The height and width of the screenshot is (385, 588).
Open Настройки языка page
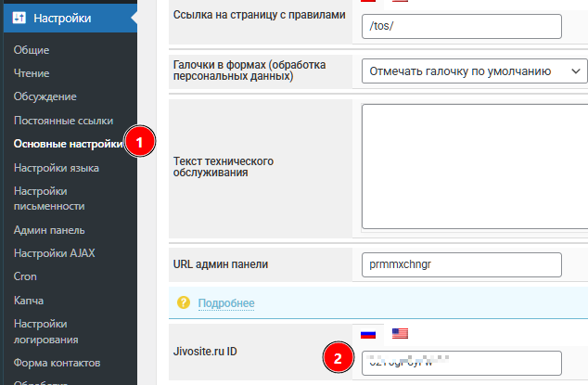pos(57,168)
